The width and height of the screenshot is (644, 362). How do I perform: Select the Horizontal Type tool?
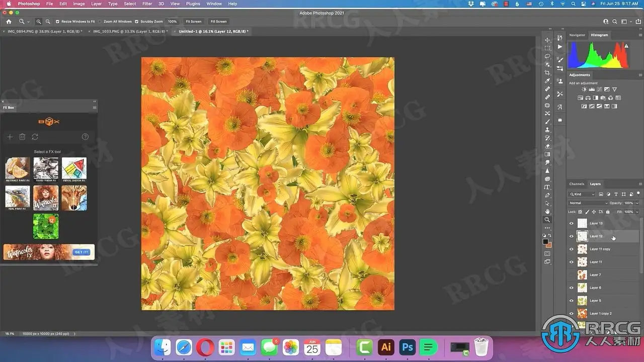point(547,187)
